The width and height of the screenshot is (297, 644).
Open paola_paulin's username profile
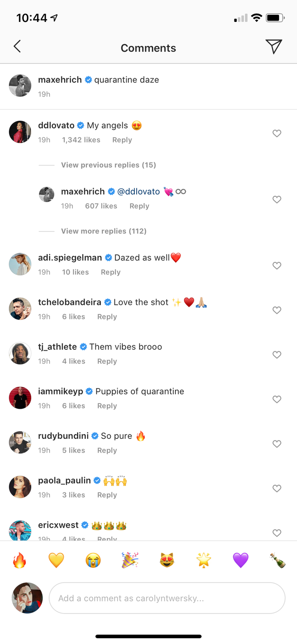64,480
